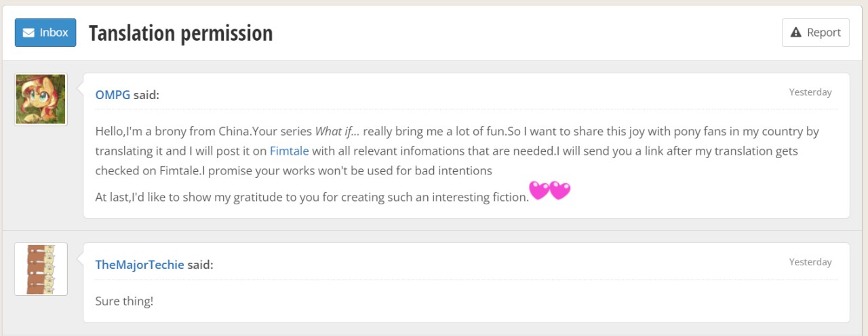Viewport: 868px width, 336px height.
Task: Click the italic "What if..." series title
Action: point(337,131)
